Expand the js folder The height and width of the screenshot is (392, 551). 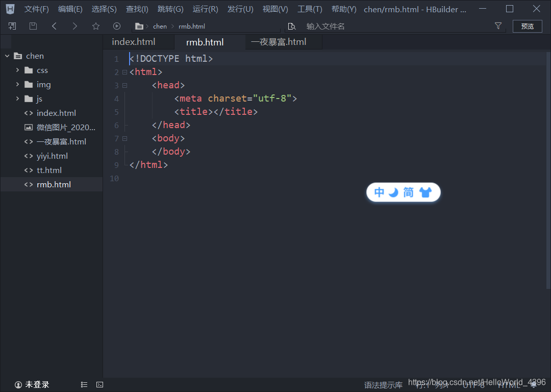[x=17, y=99]
